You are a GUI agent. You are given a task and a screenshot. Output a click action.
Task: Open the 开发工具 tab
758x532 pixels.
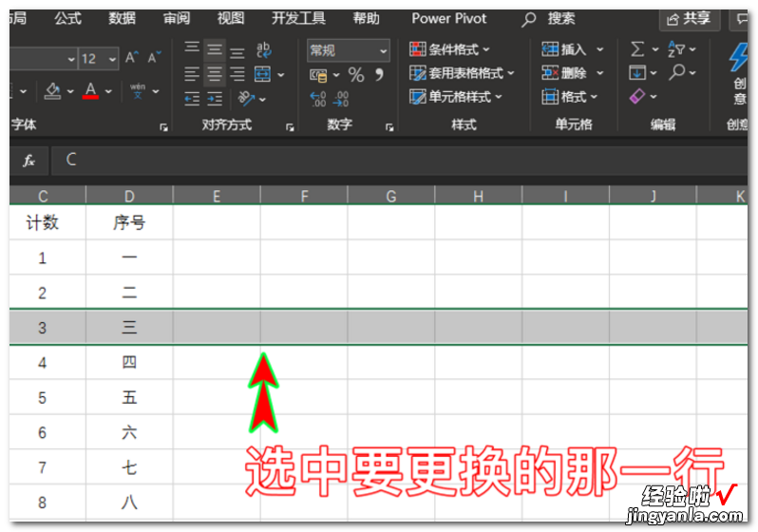coord(298,18)
